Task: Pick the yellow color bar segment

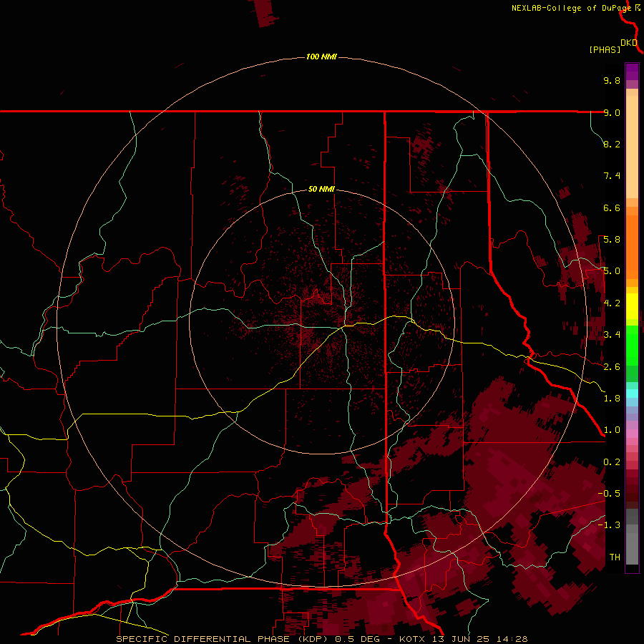Action: click(x=632, y=306)
